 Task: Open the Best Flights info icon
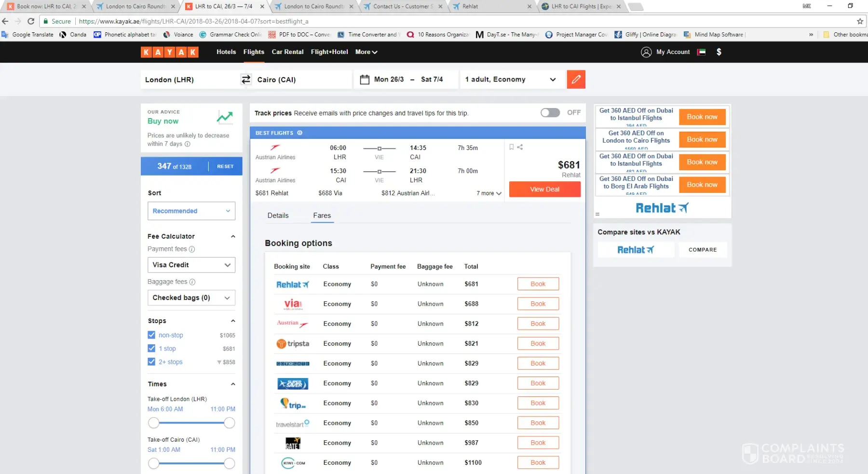pyautogui.click(x=299, y=133)
